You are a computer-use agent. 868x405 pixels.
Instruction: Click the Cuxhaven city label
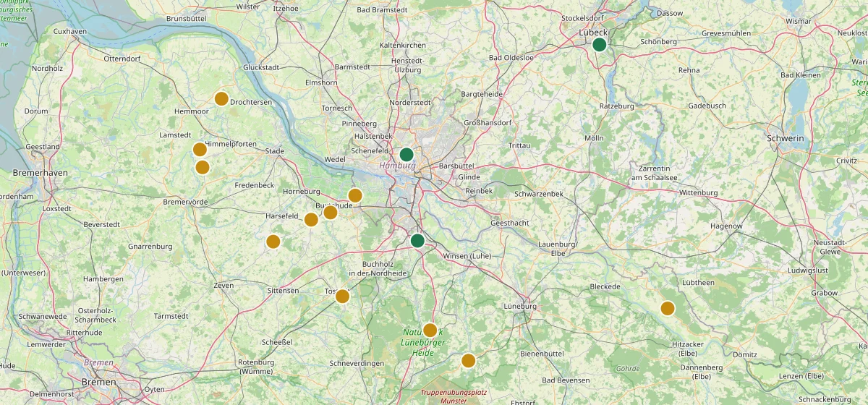pos(70,32)
